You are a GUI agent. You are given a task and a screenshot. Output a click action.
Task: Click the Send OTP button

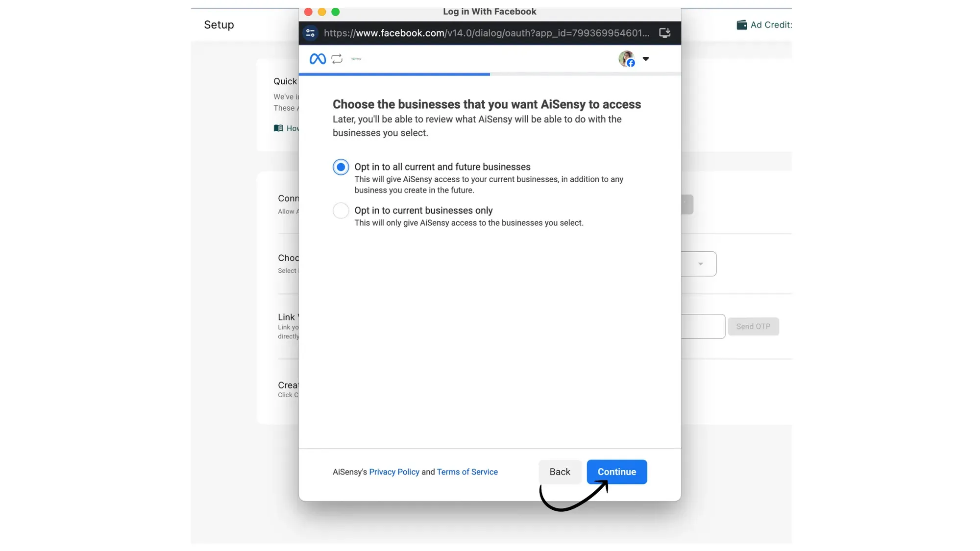[754, 326]
